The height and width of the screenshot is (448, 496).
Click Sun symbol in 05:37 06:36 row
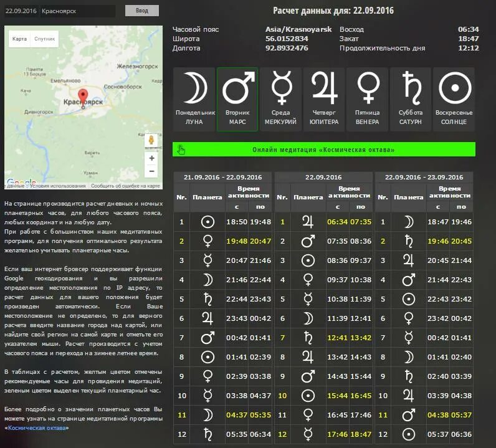[x=408, y=434]
